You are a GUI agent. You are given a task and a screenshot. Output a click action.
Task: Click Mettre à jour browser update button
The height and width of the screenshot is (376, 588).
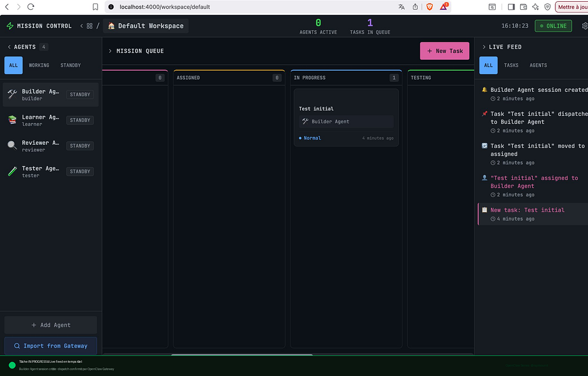coord(572,7)
